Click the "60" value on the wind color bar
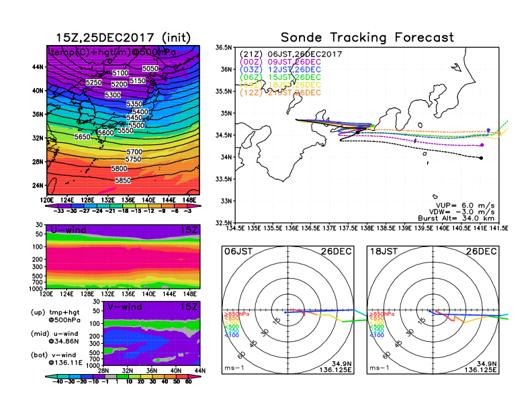Image resolution: width=532 pixels, height=411 pixels. (x=189, y=382)
